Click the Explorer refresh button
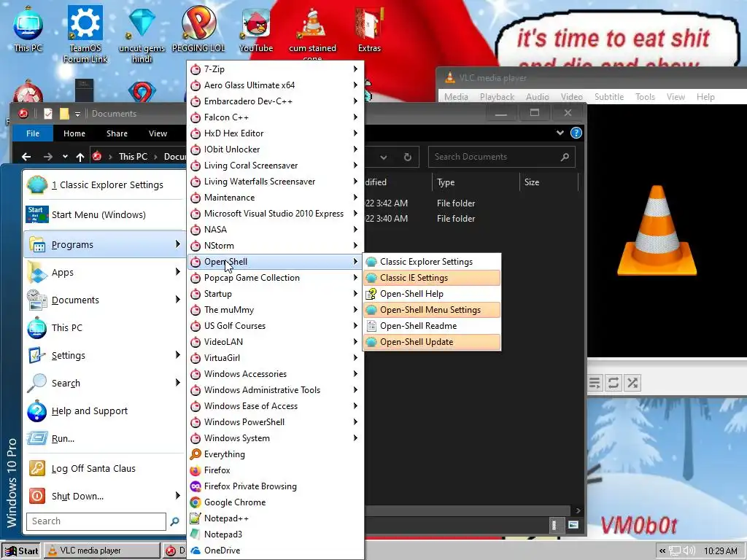Viewport: 747px width, 560px height. [x=407, y=157]
